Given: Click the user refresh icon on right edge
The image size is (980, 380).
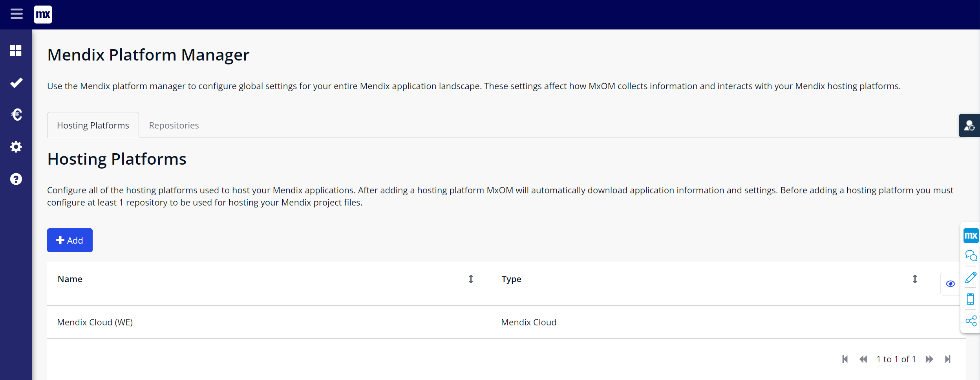Looking at the screenshot, I should [969, 126].
